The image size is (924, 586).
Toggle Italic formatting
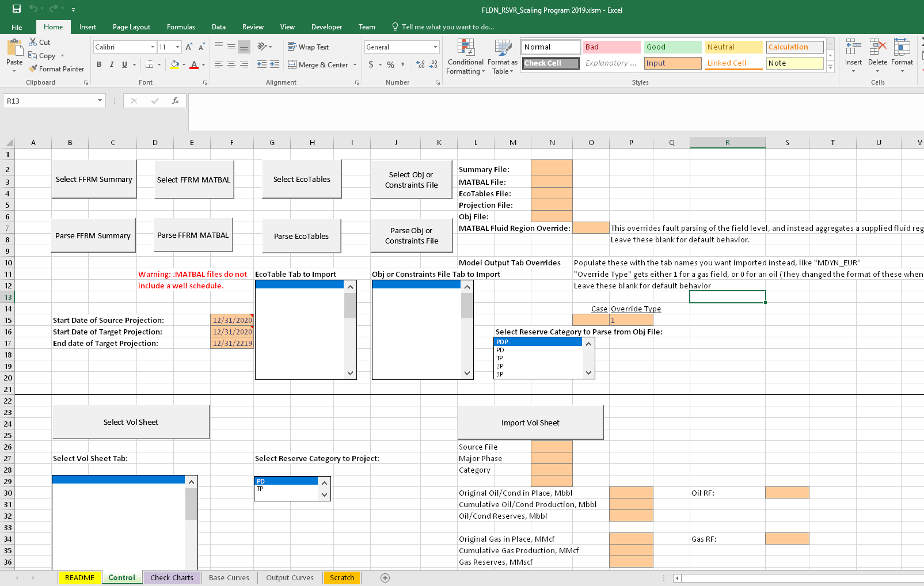[x=112, y=64]
